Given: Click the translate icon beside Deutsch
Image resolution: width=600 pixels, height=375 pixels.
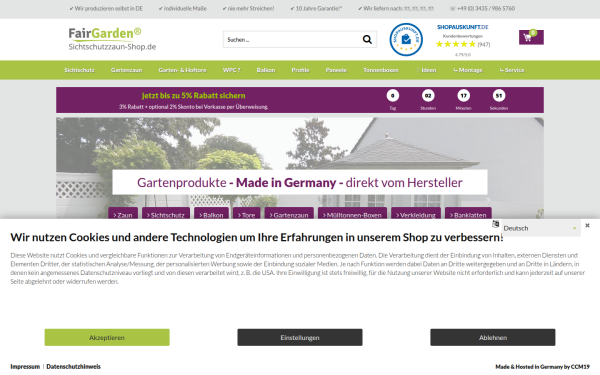Looking at the screenshot, I should pyautogui.click(x=496, y=224).
